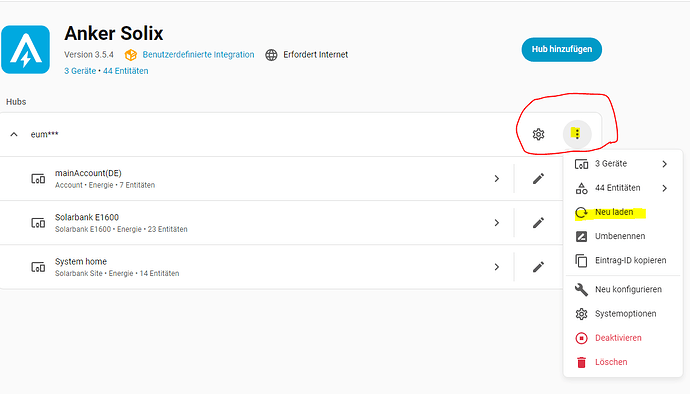Screen dimensions: 690x394
Task: Choose Eintrag-ID kopieren from the menu
Action: coord(623,261)
